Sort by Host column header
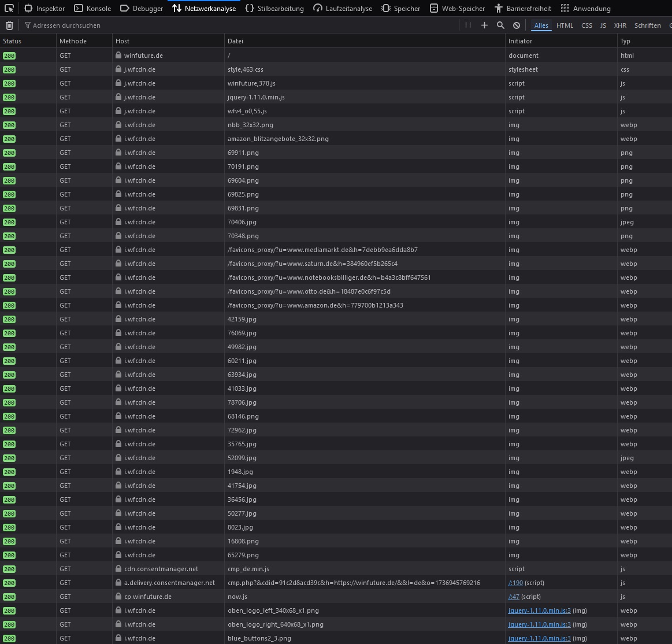 (x=168, y=40)
